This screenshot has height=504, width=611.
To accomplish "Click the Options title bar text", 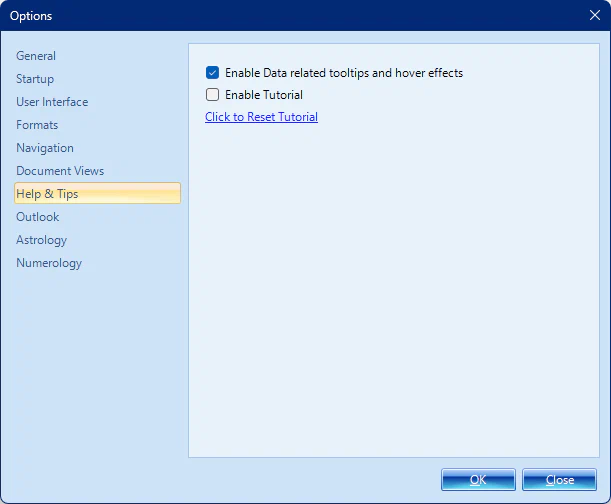I will (x=31, y=16).
